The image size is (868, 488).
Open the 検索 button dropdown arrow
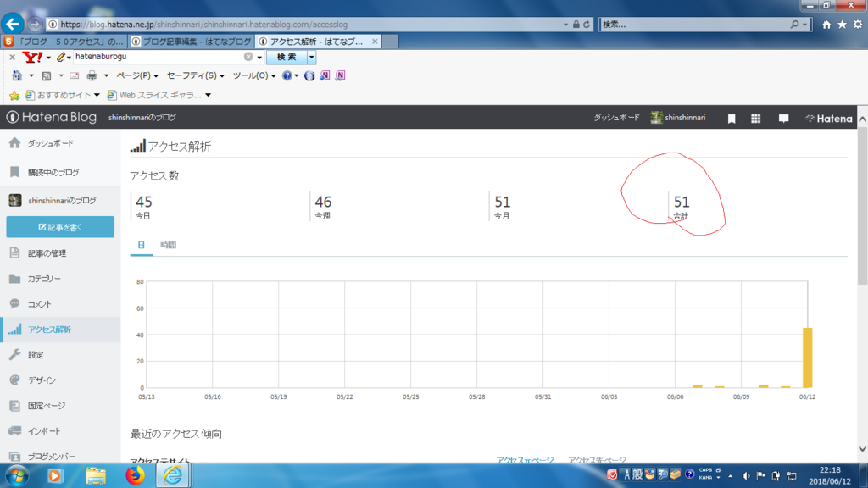pyautogui.click(x=312, y=57)
